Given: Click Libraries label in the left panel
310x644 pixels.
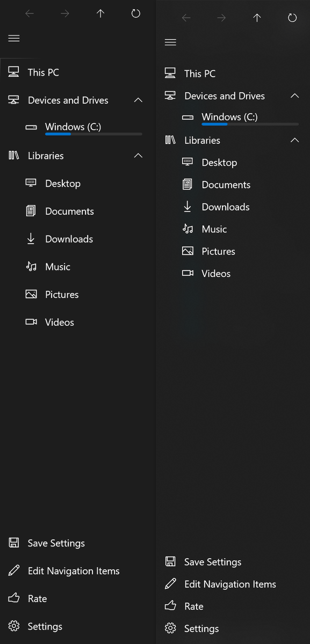Looking at the screenshot, I should (x=46, y=156).
